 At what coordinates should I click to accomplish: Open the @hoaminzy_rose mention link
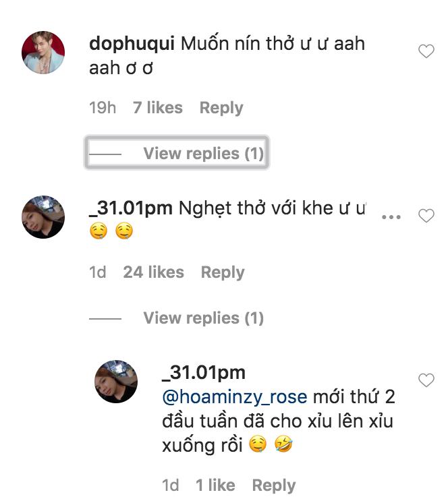235,397
